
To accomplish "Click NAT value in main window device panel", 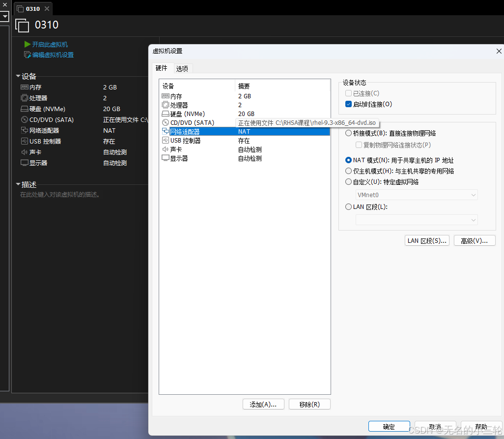I will coord(109,131).
